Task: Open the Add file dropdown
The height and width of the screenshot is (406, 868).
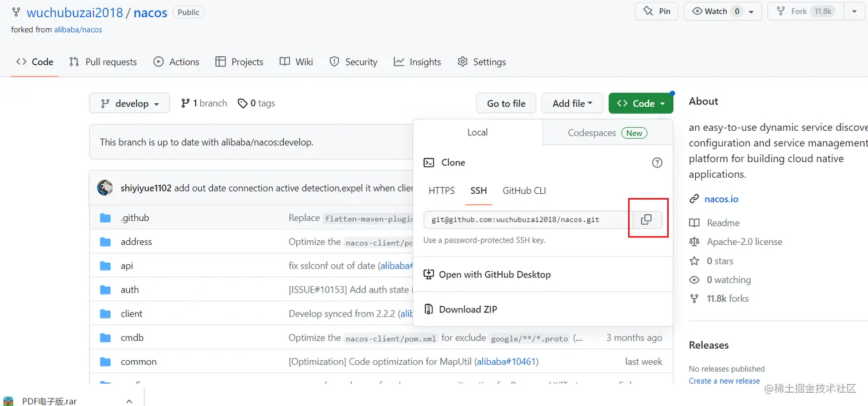Action: coord(572,103)
